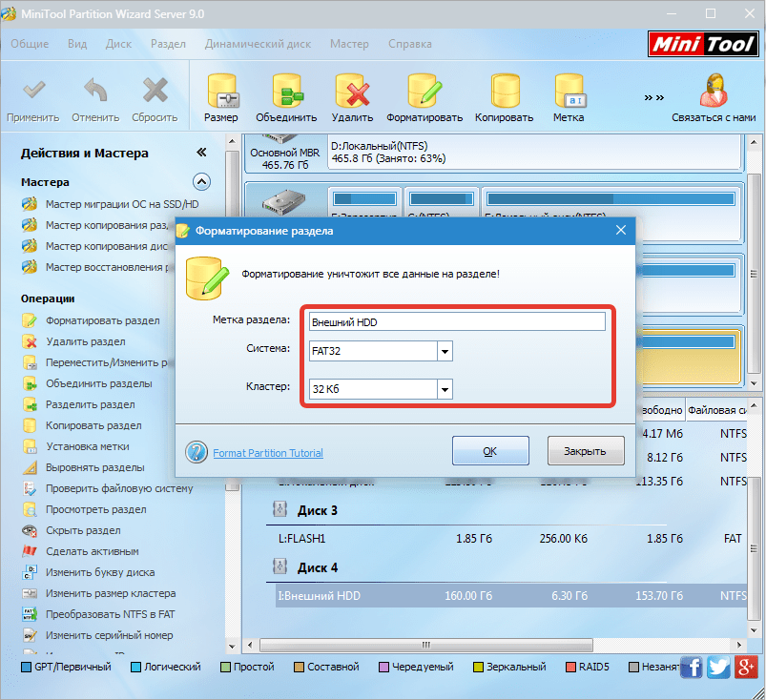Click the Facebook icon in status bar

pyautogui.click(x=692, y=668)
